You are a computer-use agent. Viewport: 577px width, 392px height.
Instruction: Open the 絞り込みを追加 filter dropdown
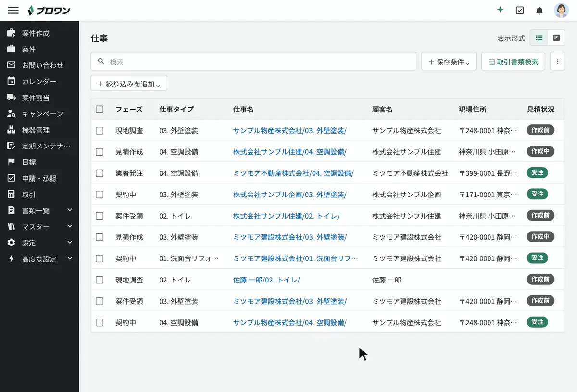(x=129, y=84)
